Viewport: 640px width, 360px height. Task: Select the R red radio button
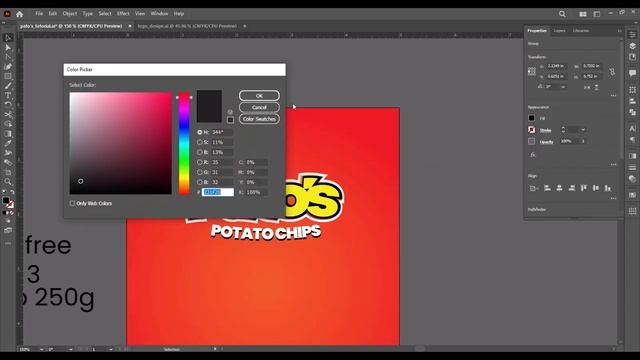200,162
